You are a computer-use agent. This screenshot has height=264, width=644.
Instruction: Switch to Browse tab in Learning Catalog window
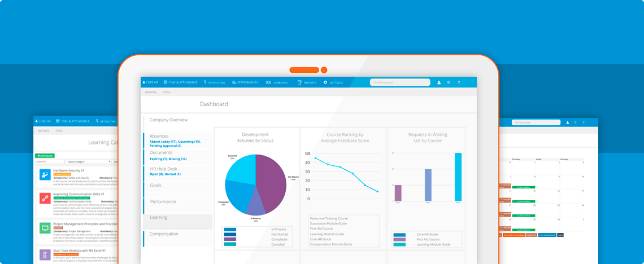coord(43,131)
